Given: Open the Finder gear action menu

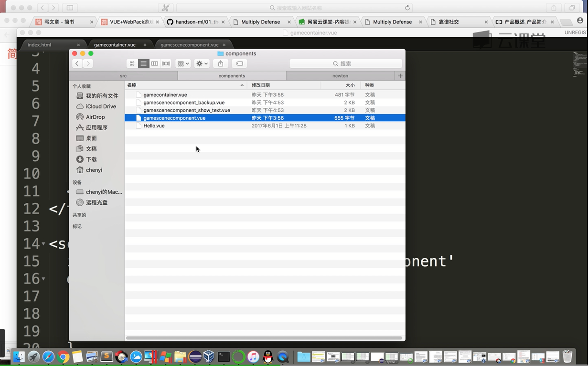Looking at the screenshot, I should [x=202, y=63].
